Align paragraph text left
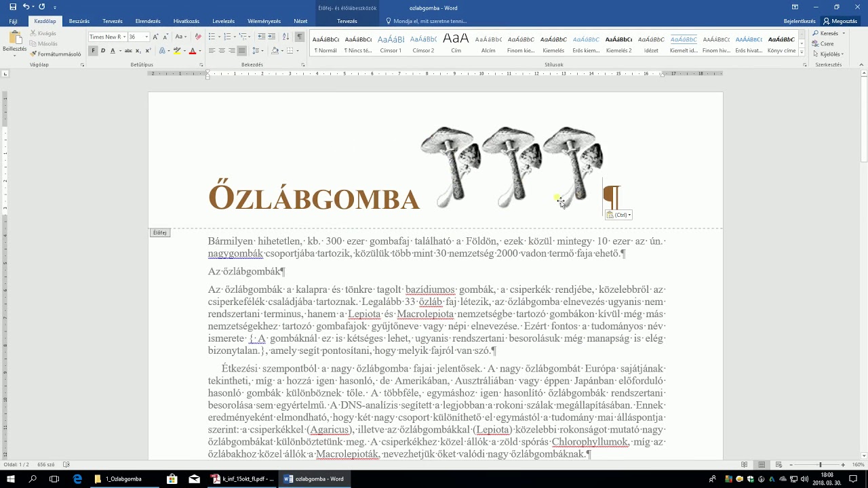Viewport: 868px width, 488px height. pyautogui.click(x=212, y=51)
